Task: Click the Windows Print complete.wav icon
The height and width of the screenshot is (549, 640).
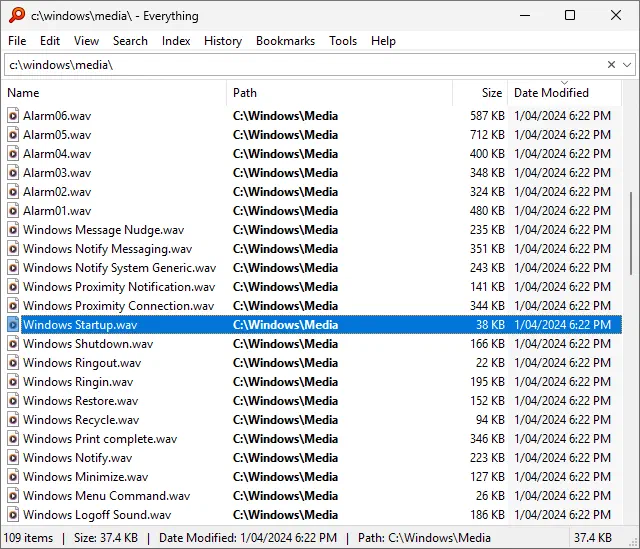Action: 13,439
